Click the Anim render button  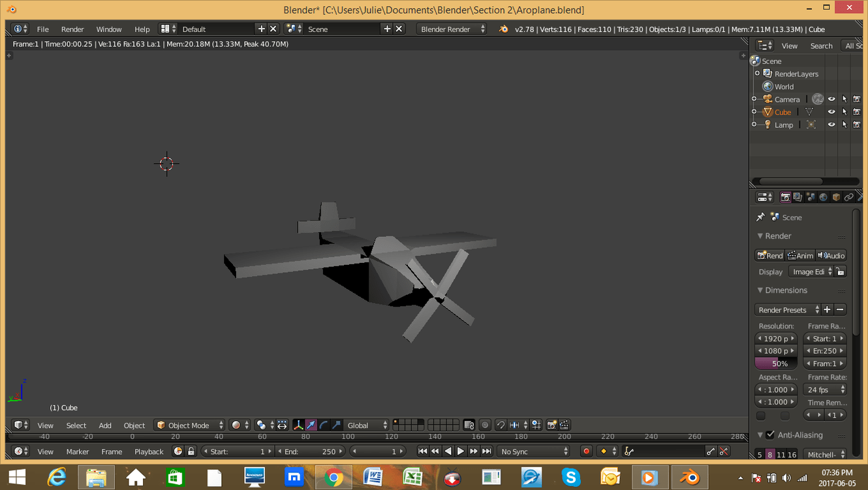point(800,256)
